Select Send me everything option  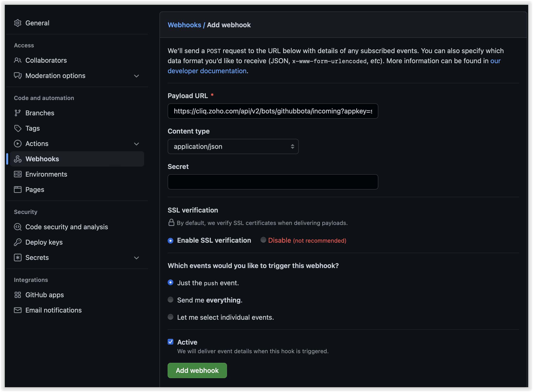[x=170, y=300]
